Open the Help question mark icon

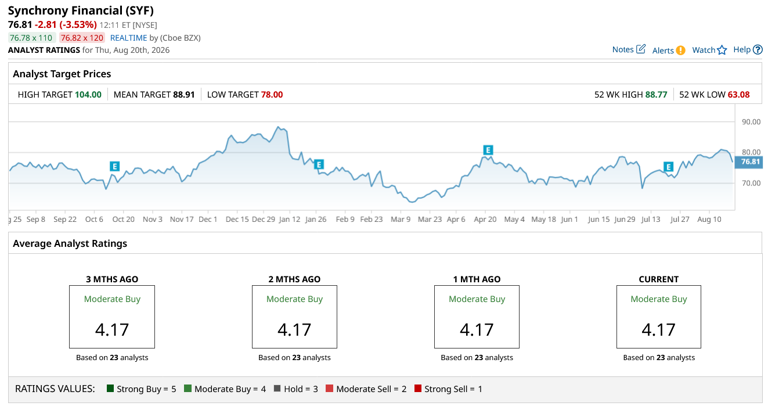click(758, 49)
